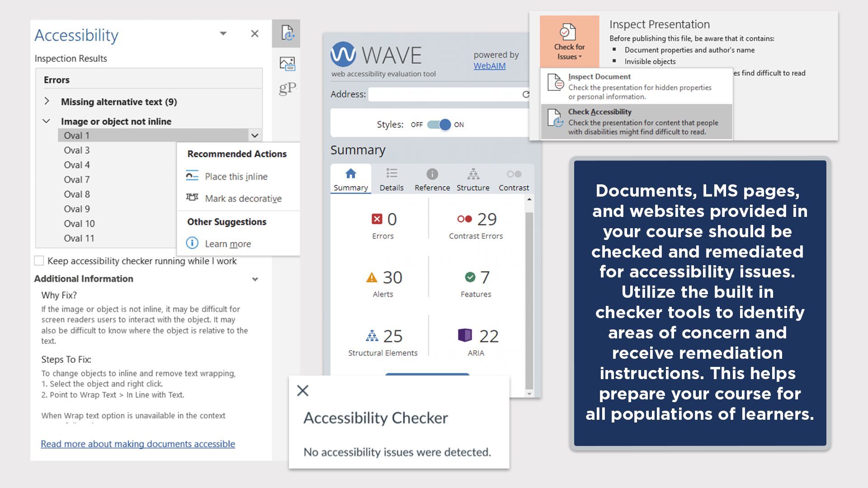Click the WAVE scrollbar up arrow
The image size is (868, 488).
click(529, 199)
